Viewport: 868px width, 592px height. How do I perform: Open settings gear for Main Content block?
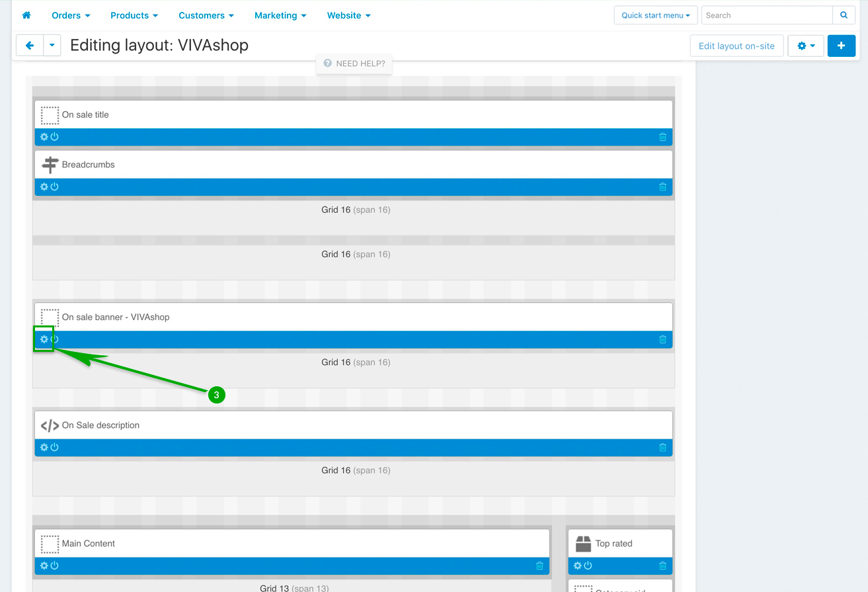(x=44, y=566)
